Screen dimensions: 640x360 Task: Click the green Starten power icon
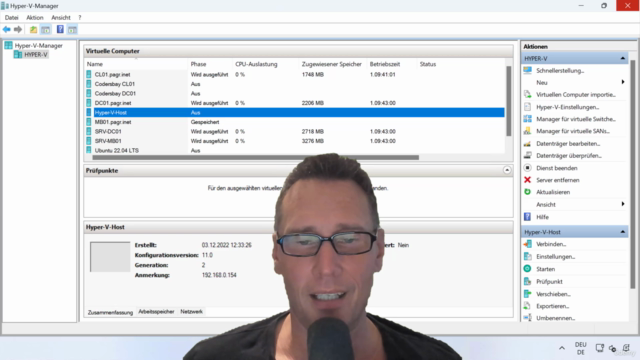pyautogui.click(x=527, y=269)
